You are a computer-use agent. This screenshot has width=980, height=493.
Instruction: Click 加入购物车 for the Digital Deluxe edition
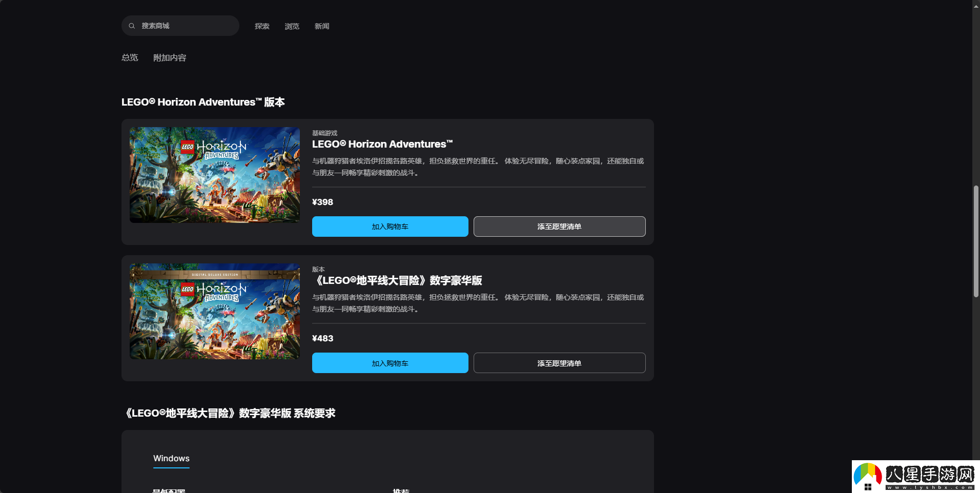tap(390, 362)
